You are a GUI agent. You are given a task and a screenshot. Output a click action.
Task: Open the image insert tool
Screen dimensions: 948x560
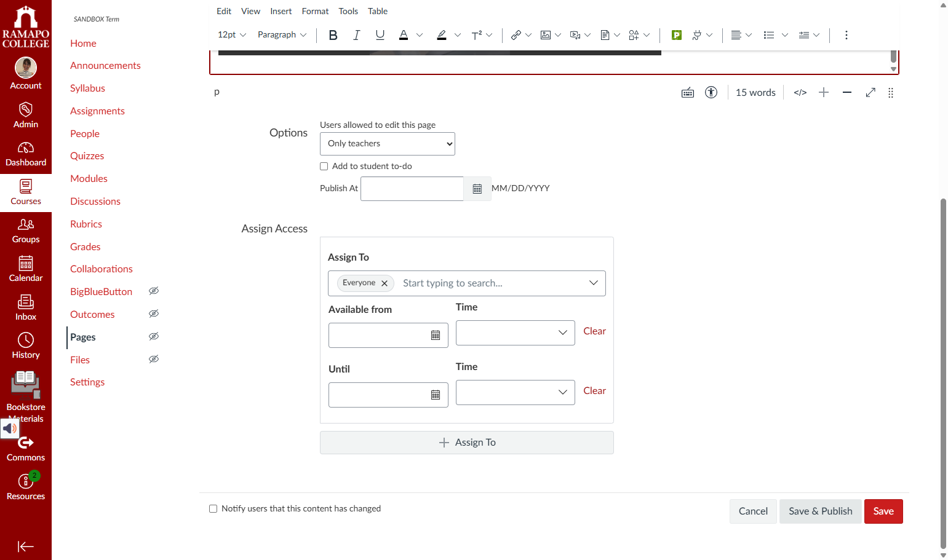(546, 35)
